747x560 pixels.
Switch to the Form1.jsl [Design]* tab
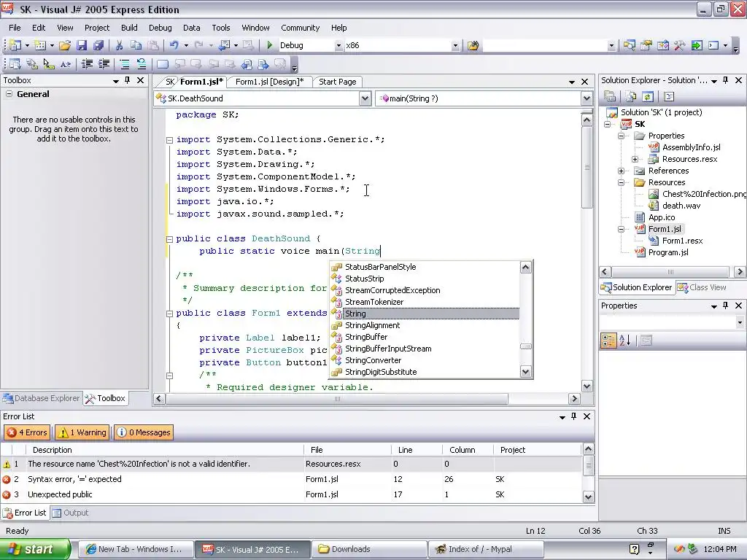269,82
